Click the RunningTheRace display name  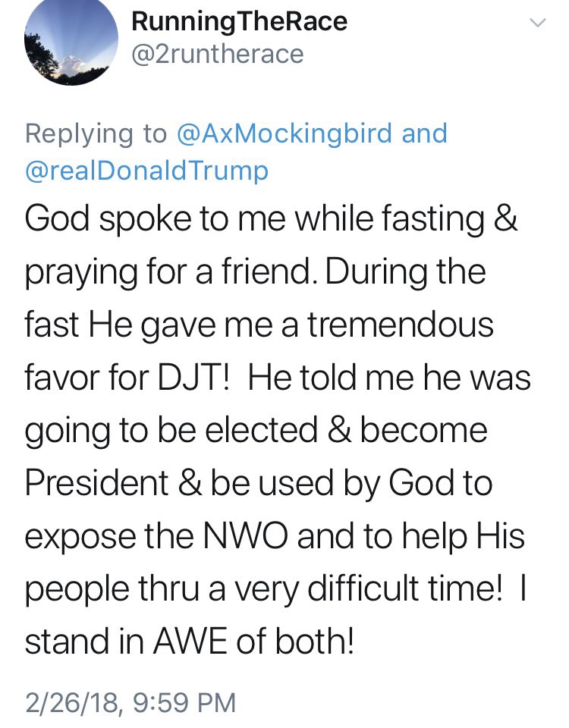tap(239, 21)
